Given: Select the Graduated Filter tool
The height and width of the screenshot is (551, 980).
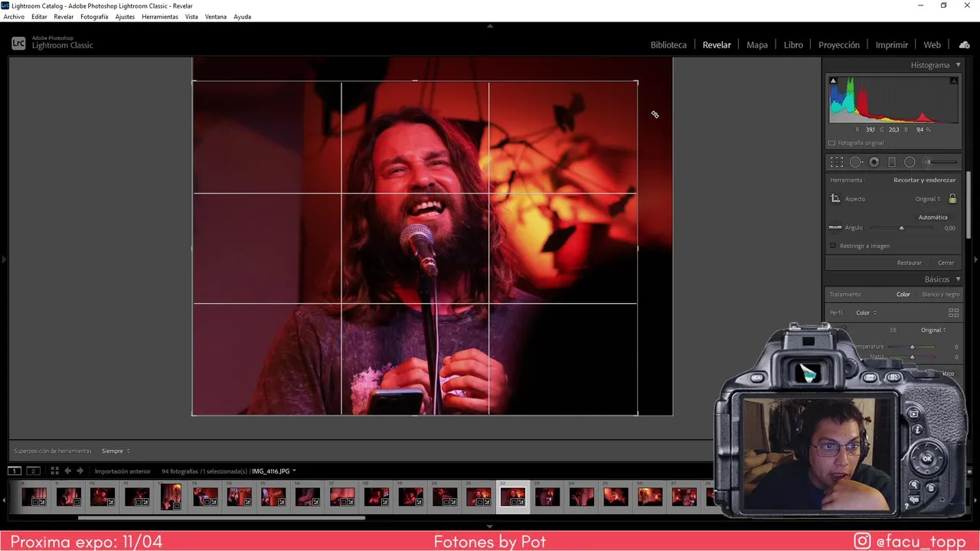Looking at the screenshot, I should click(892, 162).
